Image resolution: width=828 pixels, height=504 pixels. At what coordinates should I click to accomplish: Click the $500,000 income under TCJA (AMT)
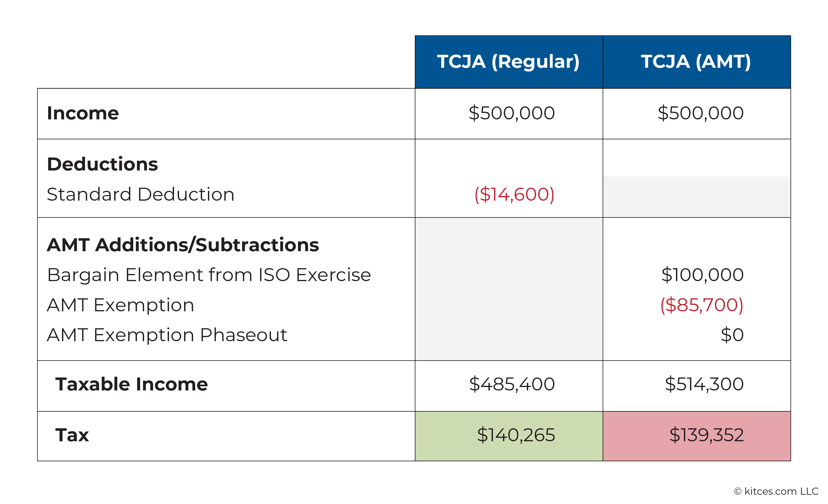(x=700, y=113)
